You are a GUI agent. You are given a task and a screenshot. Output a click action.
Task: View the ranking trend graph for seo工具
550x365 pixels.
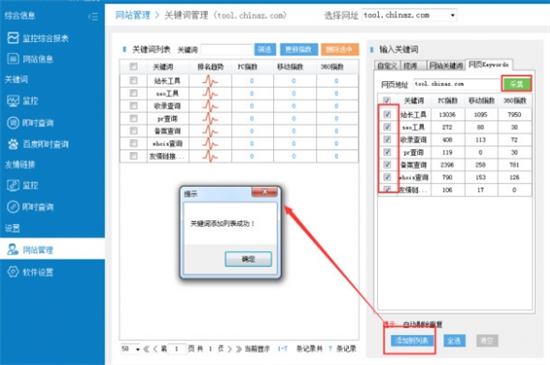pos(210,94)
